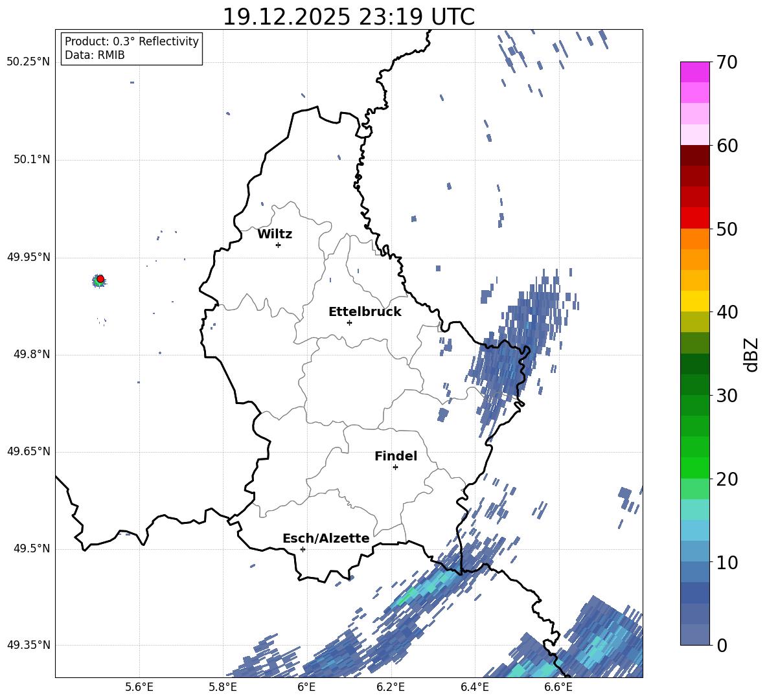Click the Wiltz station cross marker
The height and width of the screenshot is (700, 767).
click(279, 245)
